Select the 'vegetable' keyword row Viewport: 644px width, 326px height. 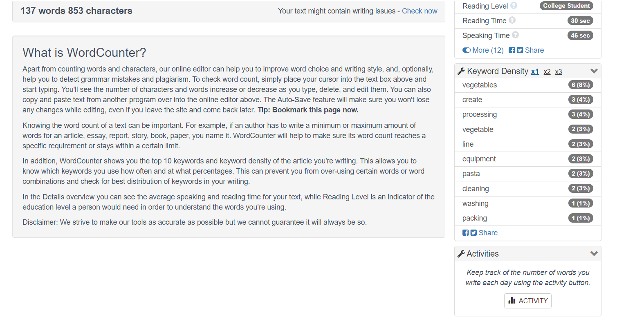pos(528,130)
